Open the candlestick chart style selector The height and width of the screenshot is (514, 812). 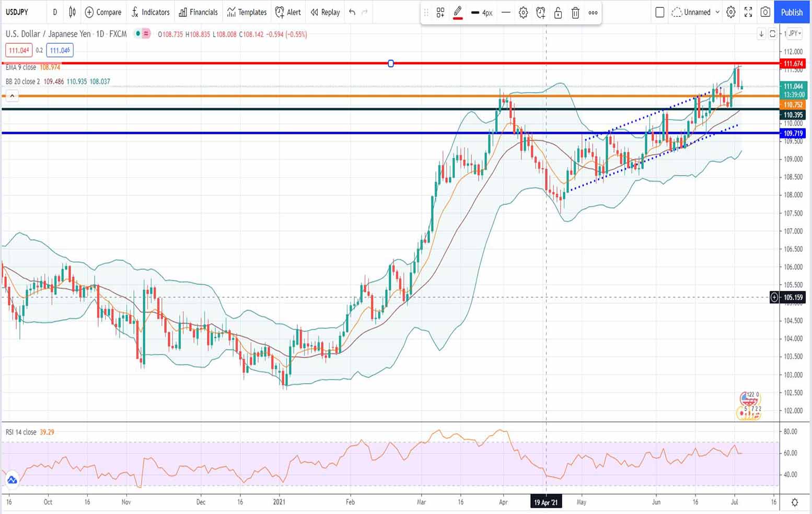72,12
